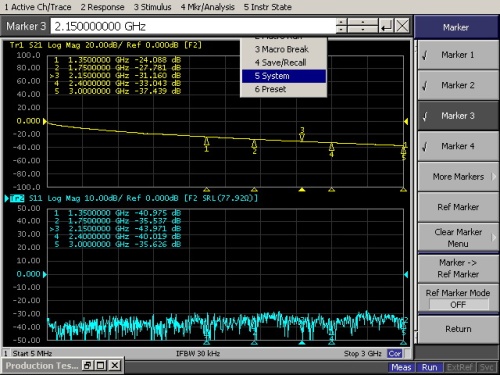This screenshot has width=500, height=375.
Task: Click the yellow reference position arrow right of the Tr1 graph
Action: point(406,121)
